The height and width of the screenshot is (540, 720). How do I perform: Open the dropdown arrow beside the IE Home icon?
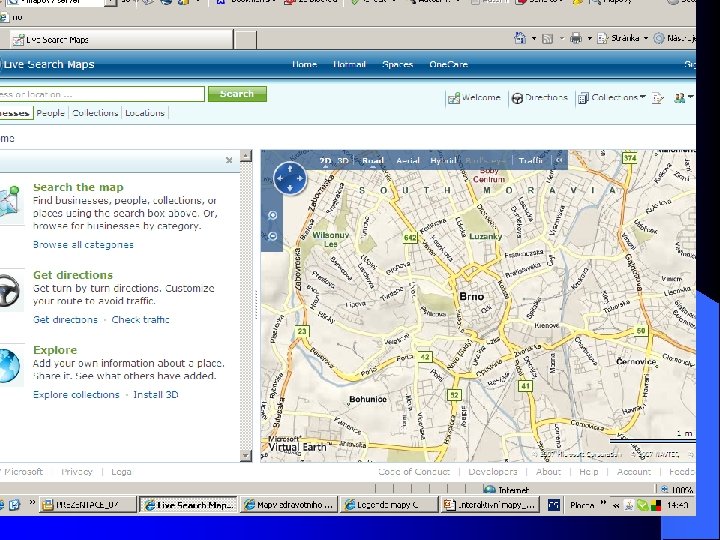pos(534,39)
